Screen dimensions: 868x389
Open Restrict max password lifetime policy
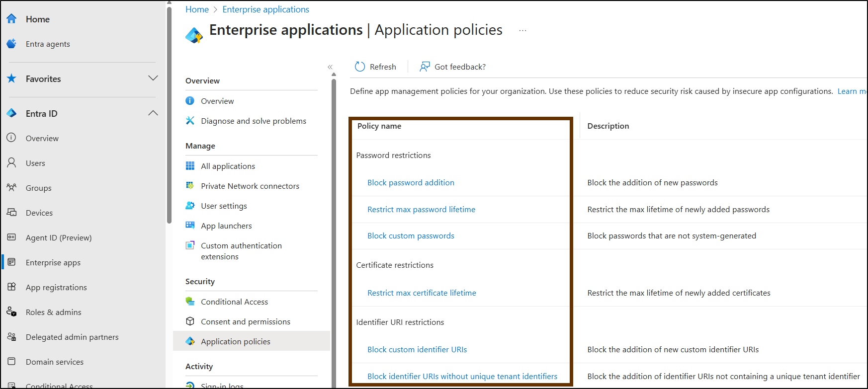(421, 209)
